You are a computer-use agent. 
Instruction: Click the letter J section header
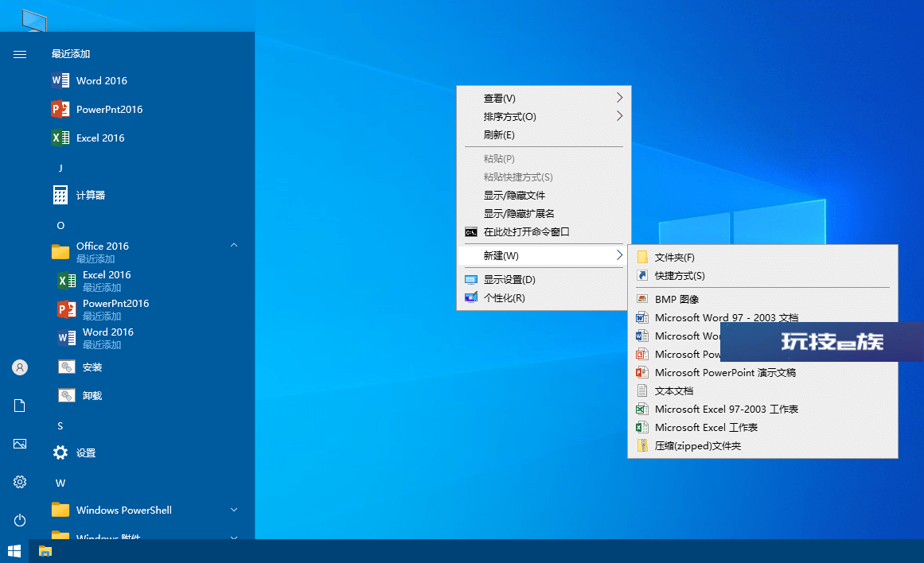(x=60, y=169)
